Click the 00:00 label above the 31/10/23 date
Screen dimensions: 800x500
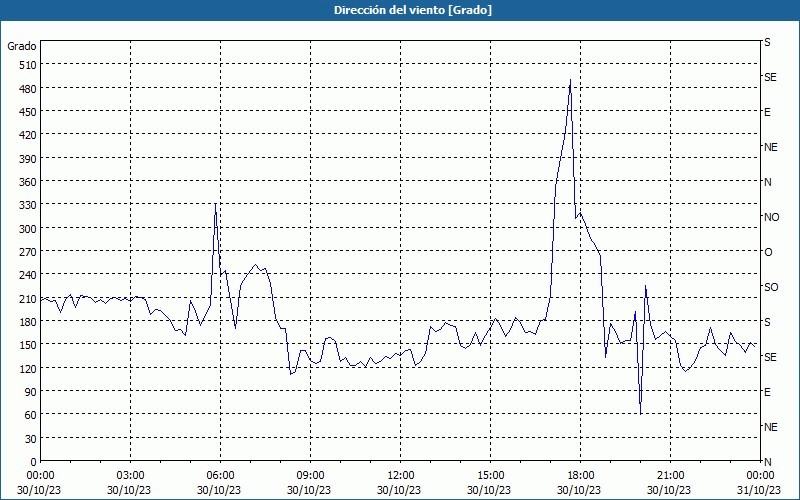(760, 476)
